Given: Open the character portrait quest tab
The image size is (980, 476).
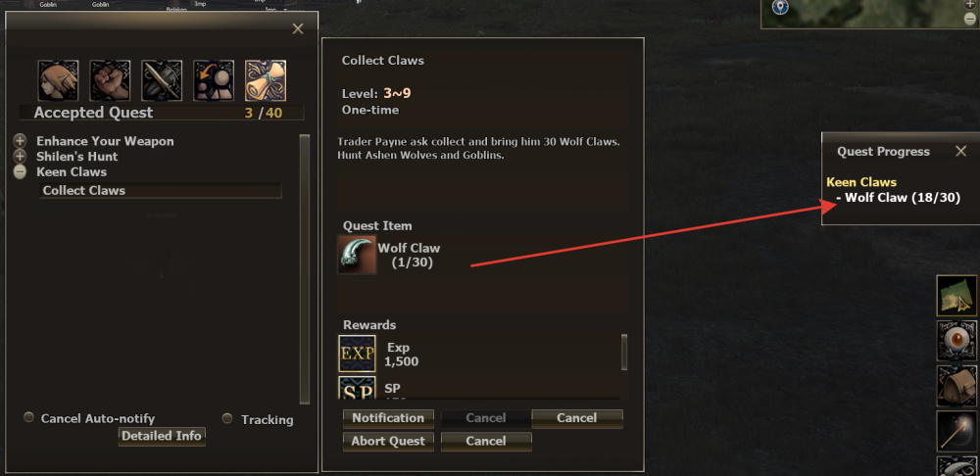Looking at the screenshot, I should [x=58, y=80].
